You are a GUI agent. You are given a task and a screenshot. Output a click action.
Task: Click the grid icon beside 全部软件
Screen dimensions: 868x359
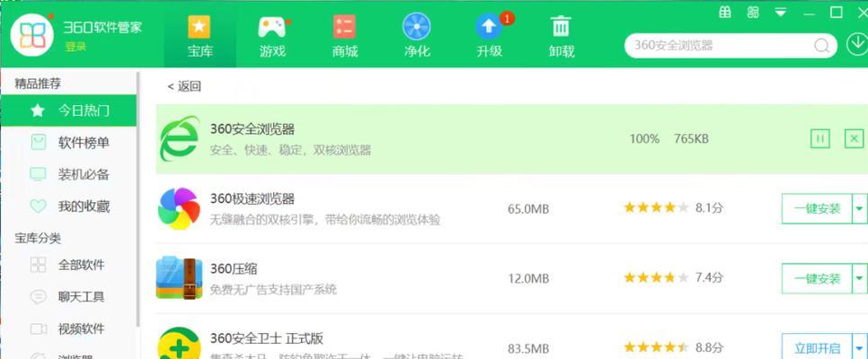38,265
